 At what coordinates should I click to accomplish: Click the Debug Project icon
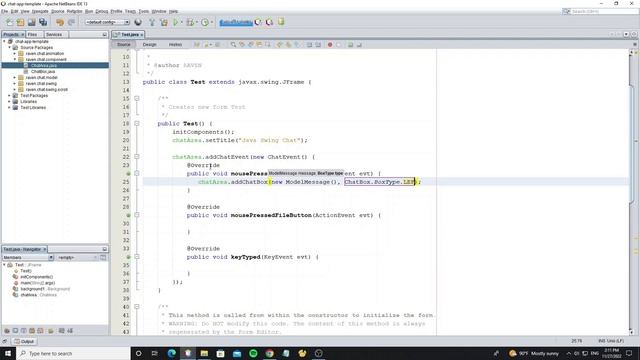(190, 22)
